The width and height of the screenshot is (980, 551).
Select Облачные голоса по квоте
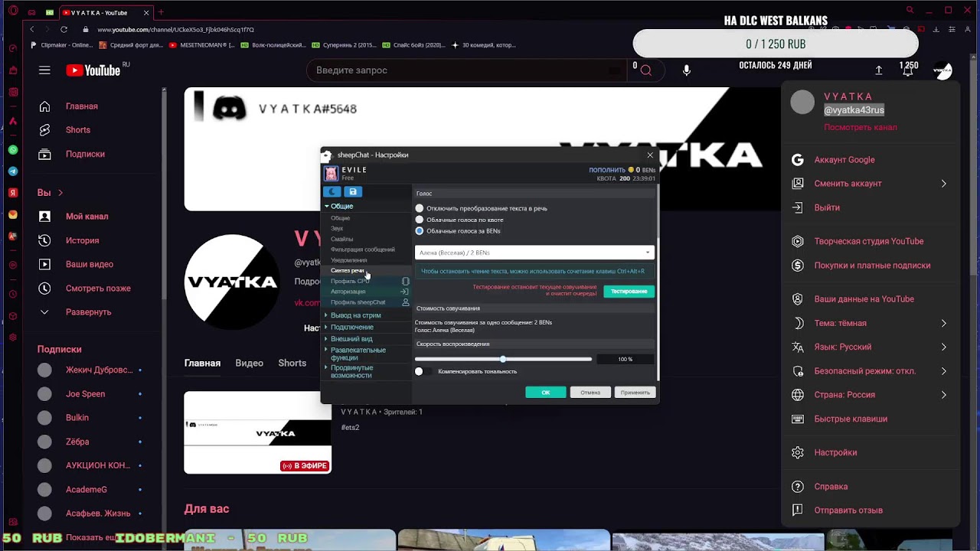pyautogui.click(x=420, y=220)
